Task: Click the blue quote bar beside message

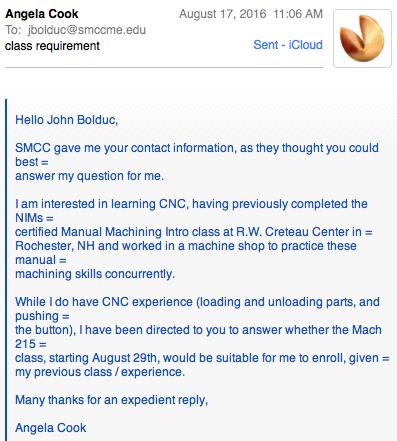Action: tap(6, 270)
